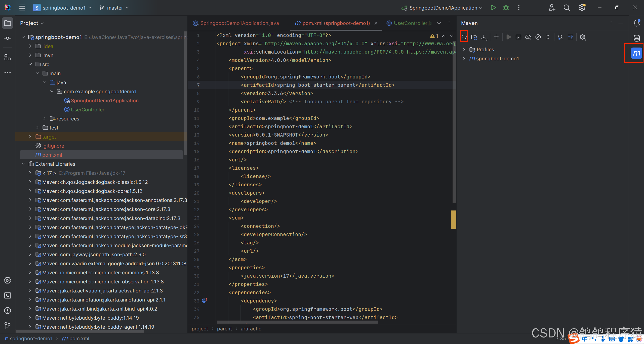Expand the target folder
The width and height of the screenshot is (644, 344).
(x=30, y=137)
